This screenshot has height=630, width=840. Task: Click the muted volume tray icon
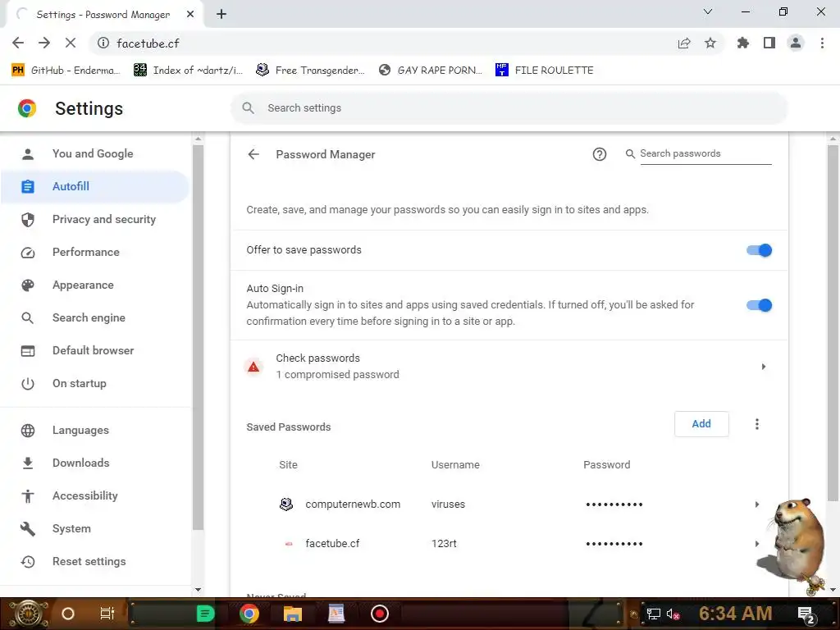(673, 614)
